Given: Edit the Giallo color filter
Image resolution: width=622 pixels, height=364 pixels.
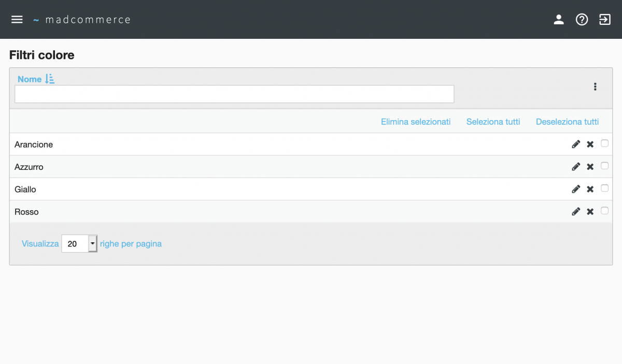Looking at the screenshot, I should [x=575, y=190].
